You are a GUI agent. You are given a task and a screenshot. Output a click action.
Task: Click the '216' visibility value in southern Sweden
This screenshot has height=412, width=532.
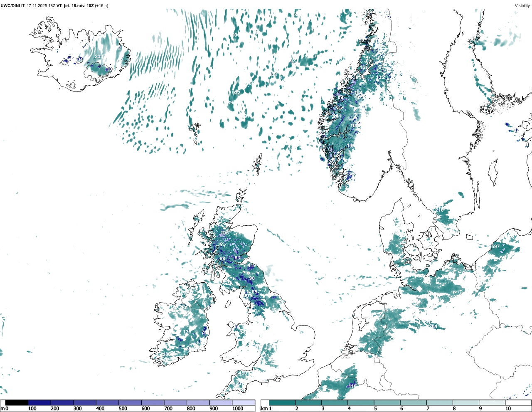coord(440,210)
